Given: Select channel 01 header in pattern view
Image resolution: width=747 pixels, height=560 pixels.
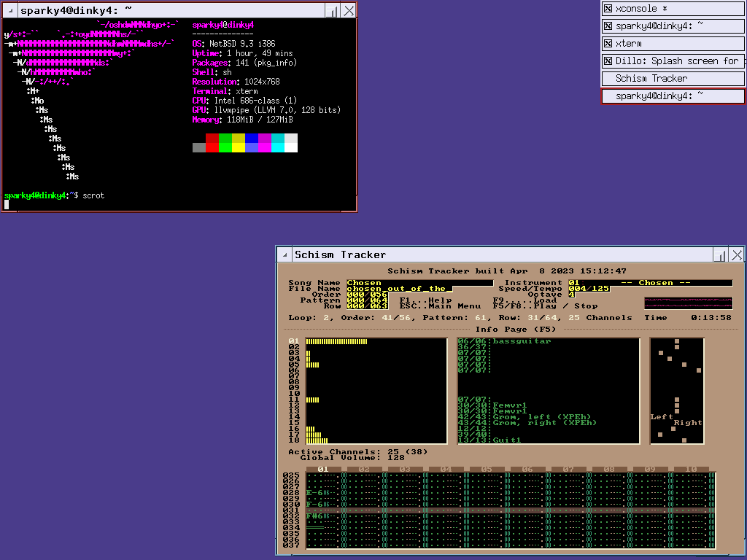Looking at the screenshot, I should click(323, 469).
